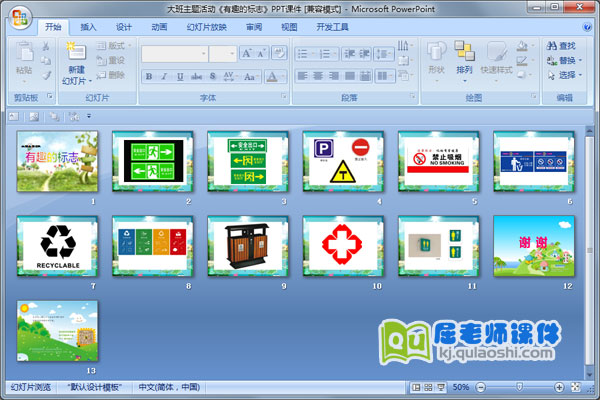Click the zoom in plus button
This screenshot has width=600, height=400.
(562, 387)
